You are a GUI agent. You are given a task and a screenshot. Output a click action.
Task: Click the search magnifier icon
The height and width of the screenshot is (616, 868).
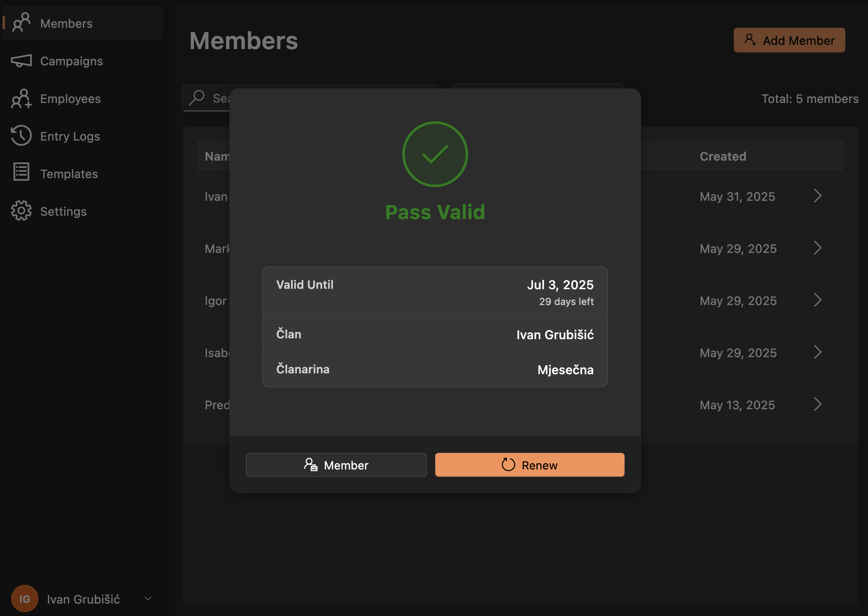click(197, 98)
